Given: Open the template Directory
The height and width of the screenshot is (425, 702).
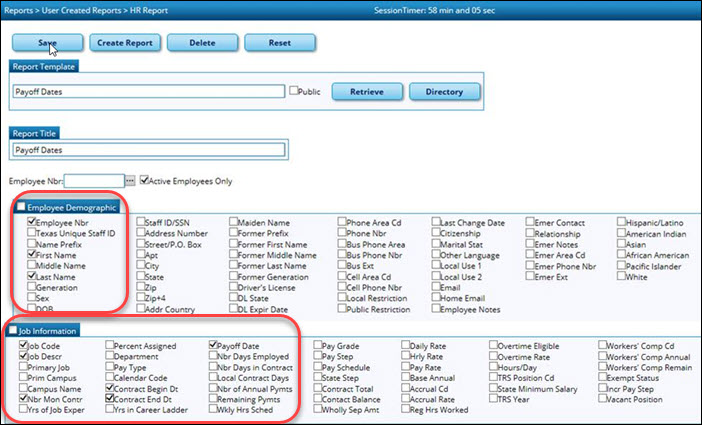Looking at the screenshot, I should point(445,92).
